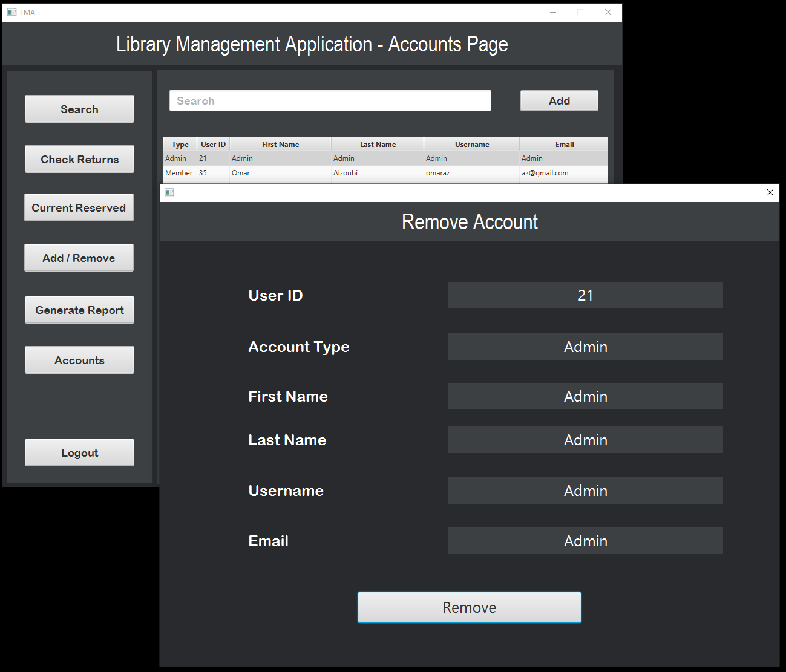Click the Remove Account dialog window icon
The image size is (786, 672).
169,192
